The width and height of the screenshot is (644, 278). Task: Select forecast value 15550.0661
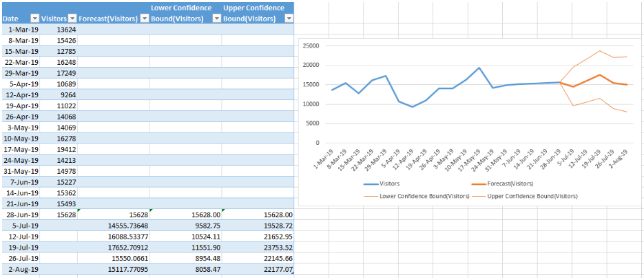pos(114,258)
